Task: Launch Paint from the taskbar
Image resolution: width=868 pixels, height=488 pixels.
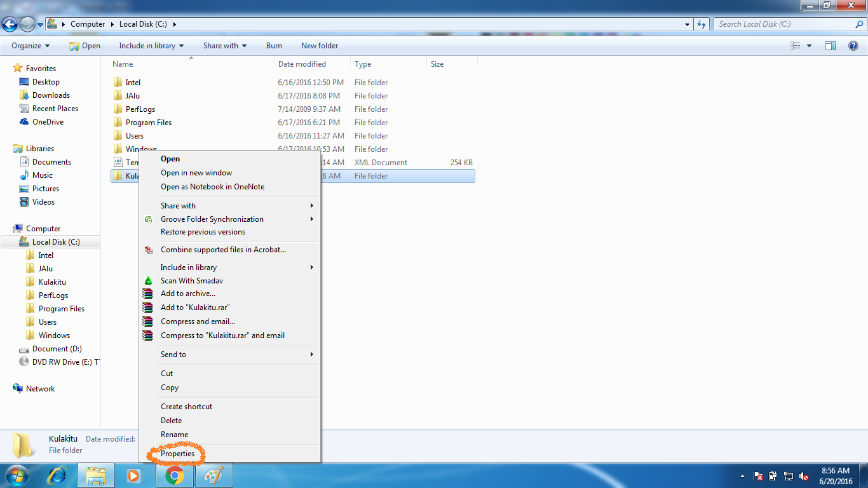Action: (x=214, y=475)
